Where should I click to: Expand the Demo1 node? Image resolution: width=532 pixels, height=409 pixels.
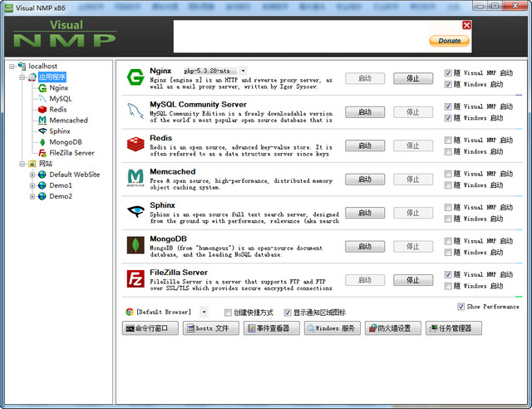(32, 185)
